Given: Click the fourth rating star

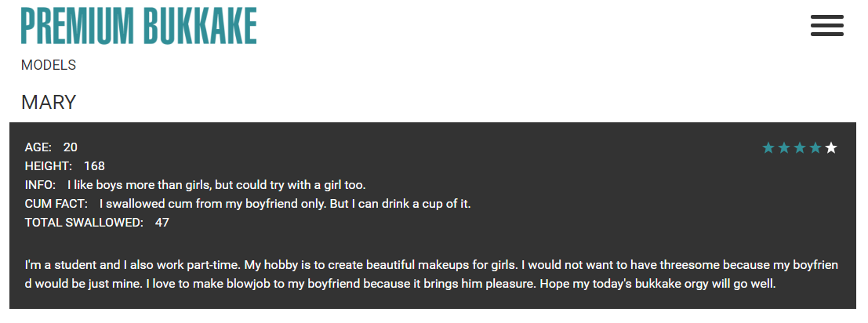Looking at the screenshot, I should coord(815,148).
